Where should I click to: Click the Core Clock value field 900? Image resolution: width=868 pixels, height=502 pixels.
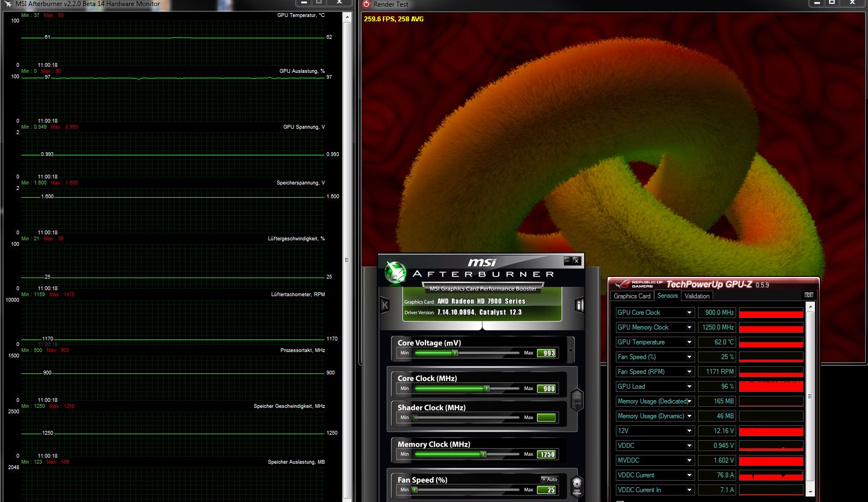[x=546, y=389]
